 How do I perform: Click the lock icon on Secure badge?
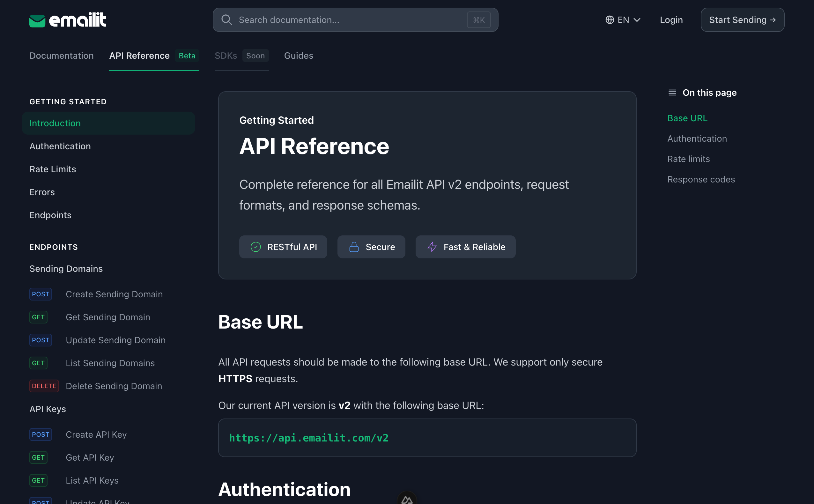[354, 247]
